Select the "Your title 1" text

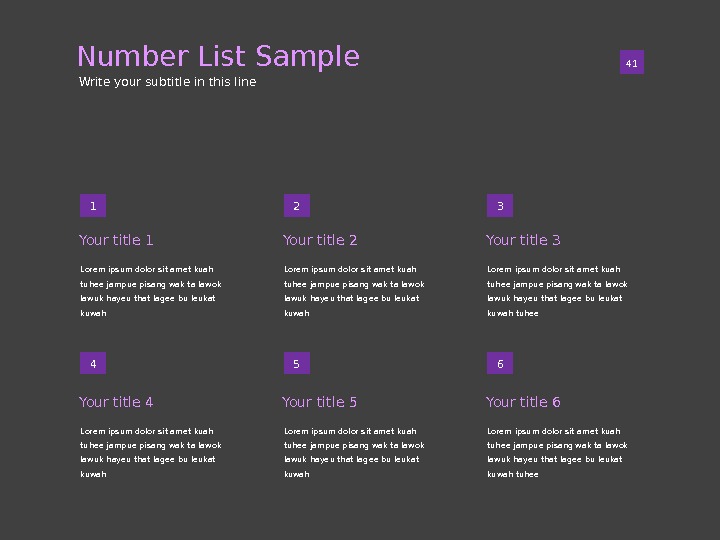coord(116,240)
